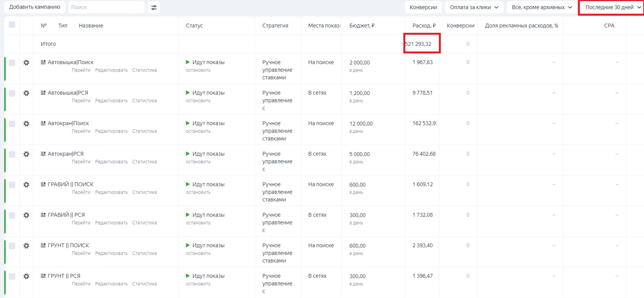Sort by the Расход, ₽ column header
Image resolution: width=644 pixels, height=298 pixels.
coord(424,26)
